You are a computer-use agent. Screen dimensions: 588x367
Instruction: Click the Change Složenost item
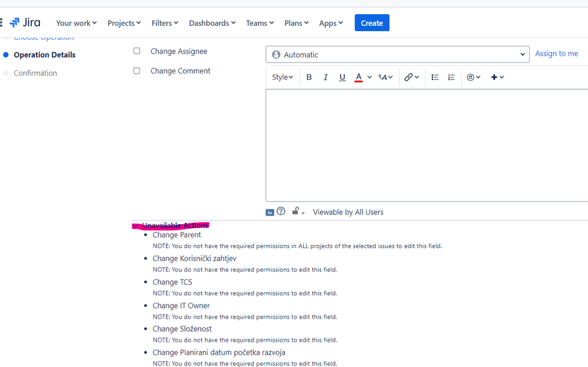point(182,329)
